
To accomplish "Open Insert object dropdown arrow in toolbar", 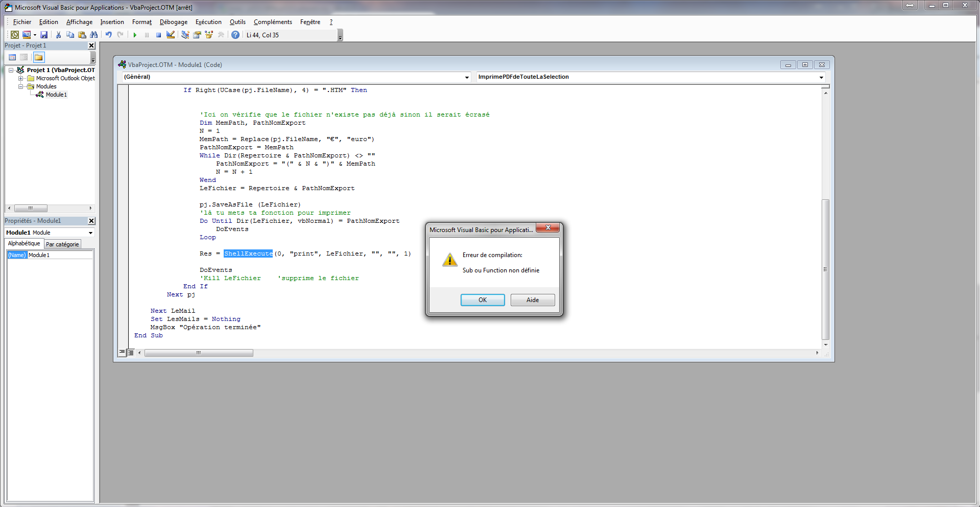I will click(x=35, y=35).
